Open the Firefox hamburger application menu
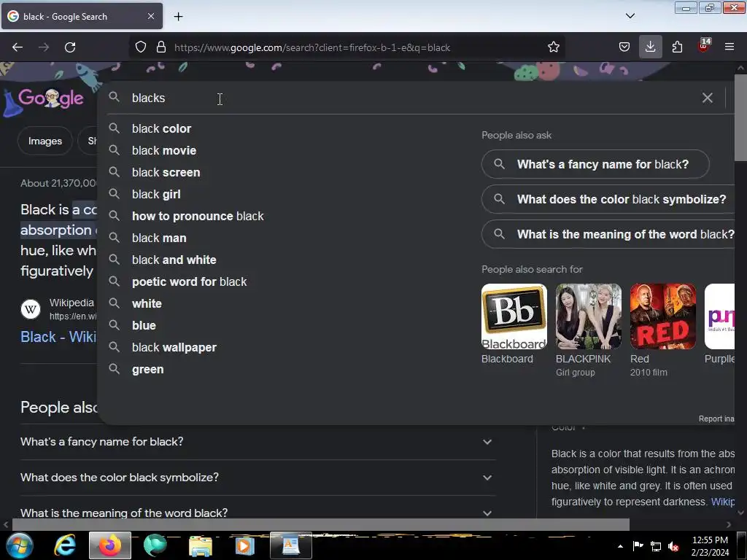747x560 pixels. click(x=729, y=47)
